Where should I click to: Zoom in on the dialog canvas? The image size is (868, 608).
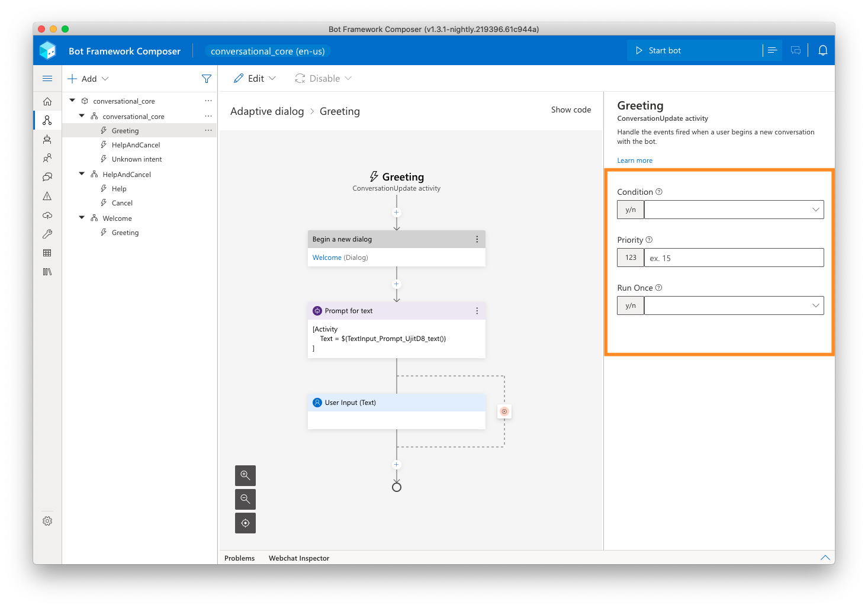tap(245, 475)
